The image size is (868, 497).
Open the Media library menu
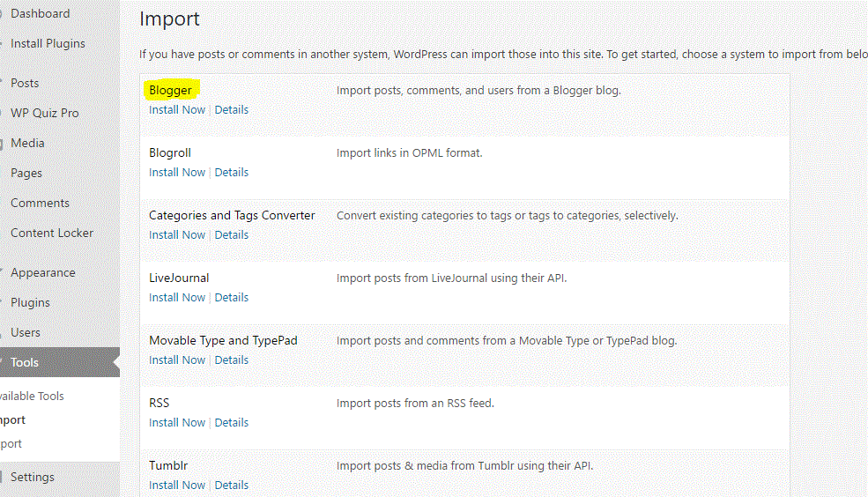27,143
